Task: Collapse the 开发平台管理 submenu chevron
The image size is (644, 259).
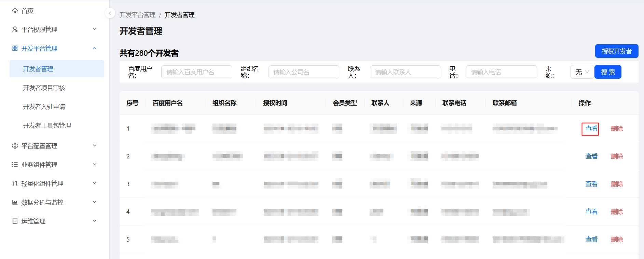Action: (x=95, y=49)
